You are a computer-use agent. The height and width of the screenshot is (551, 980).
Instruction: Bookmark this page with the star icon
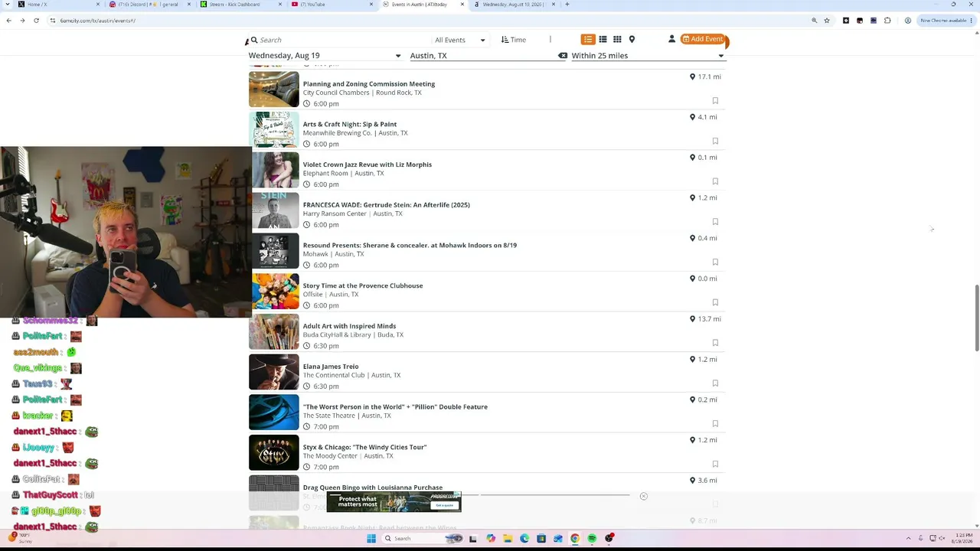pyautogui.click(x=827, y=21)
